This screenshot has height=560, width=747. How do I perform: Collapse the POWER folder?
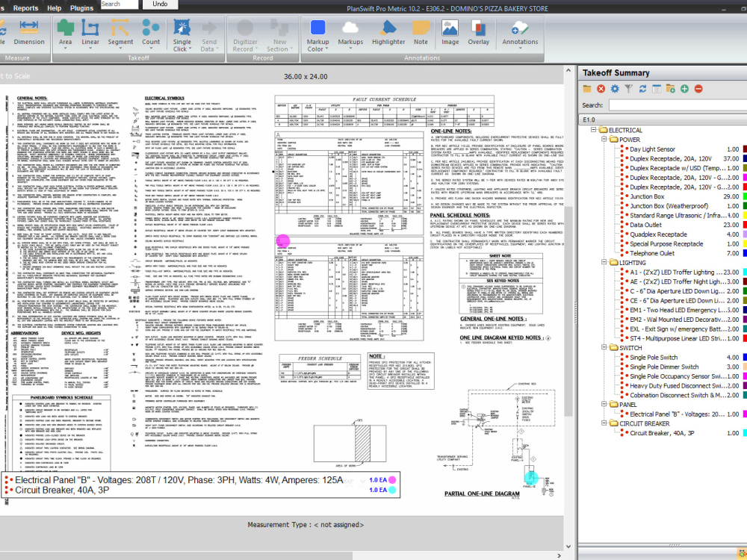click(604, 139)
